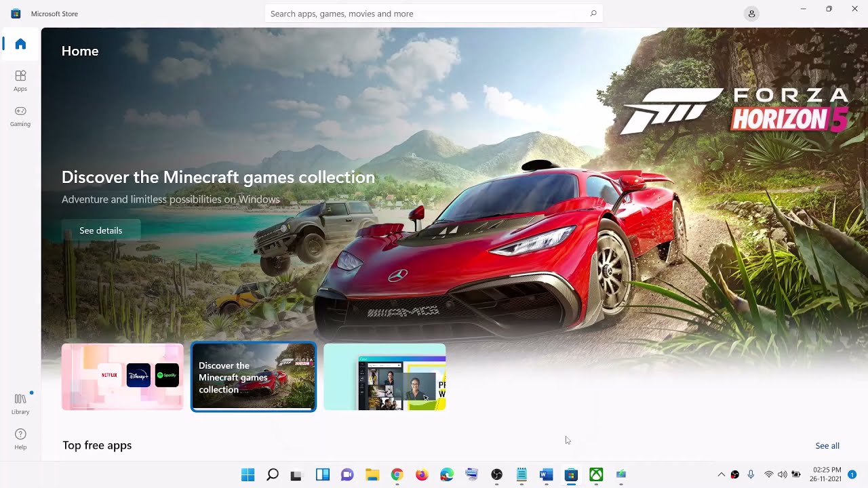Open the clock and date calendar
The image size is (868, 488).
point(827,474)
